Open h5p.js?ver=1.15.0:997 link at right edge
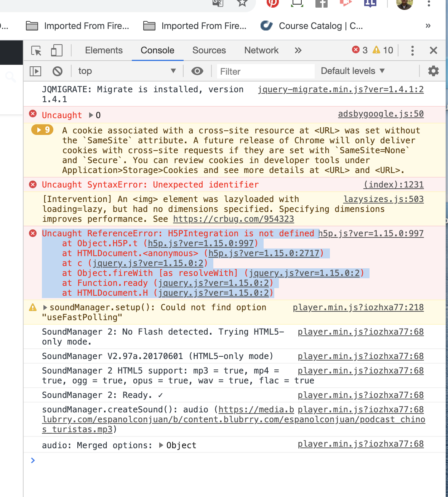This screenshot has height=497, width=448. pos(371,233)
